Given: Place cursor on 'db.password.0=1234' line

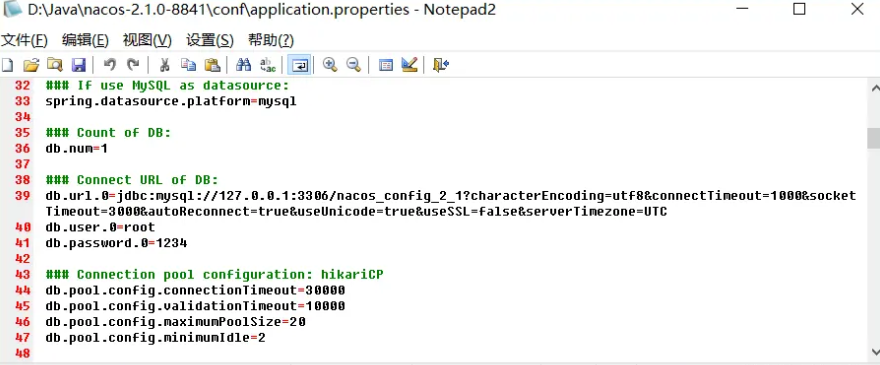Looking at the screenshot, I should point(116,243).
